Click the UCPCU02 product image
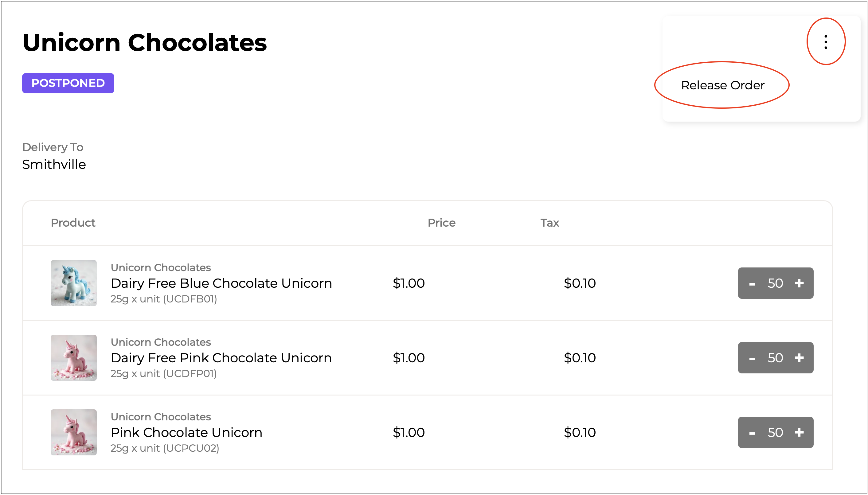868x495 pixels. click(x=73, y=432)
